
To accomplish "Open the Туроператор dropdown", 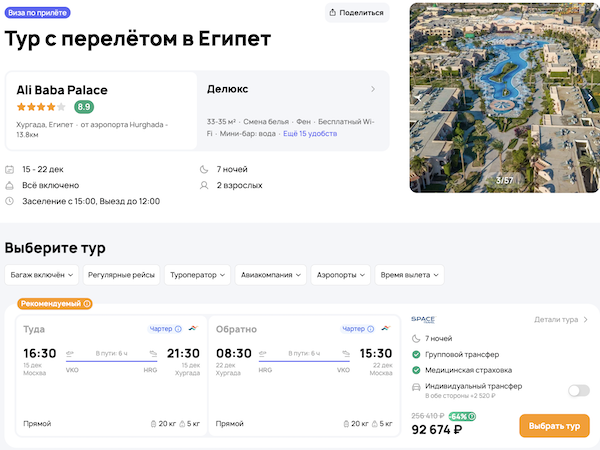I will click(197, 275).
